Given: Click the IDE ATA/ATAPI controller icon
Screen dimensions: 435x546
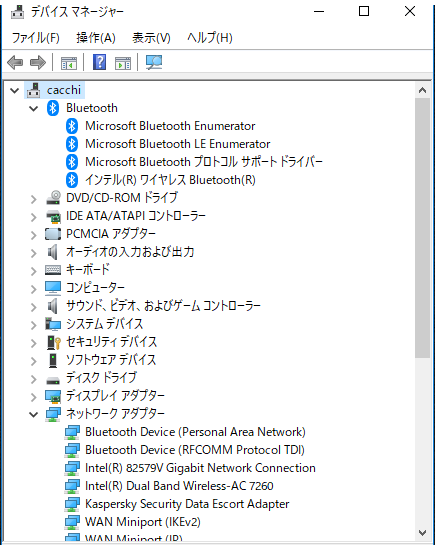Looking at the screenshot, I should point(53,216).
